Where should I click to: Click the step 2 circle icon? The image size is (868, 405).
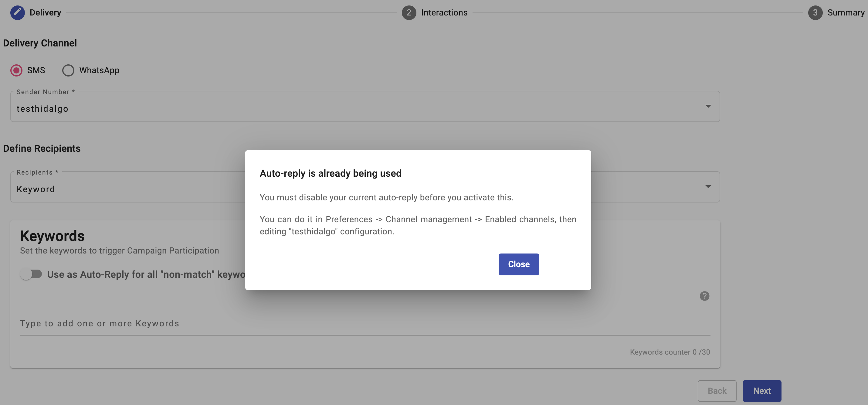[x=409, y=12]
